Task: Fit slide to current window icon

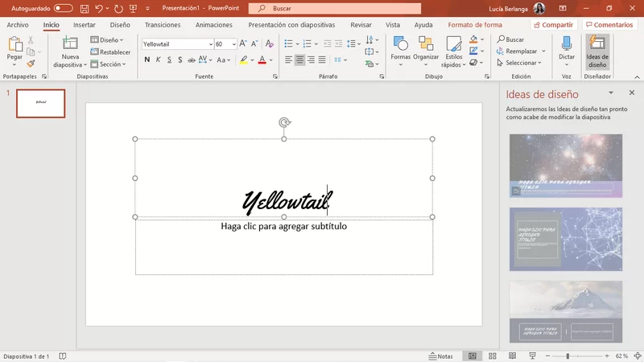Action: click(x=638, y=356)
